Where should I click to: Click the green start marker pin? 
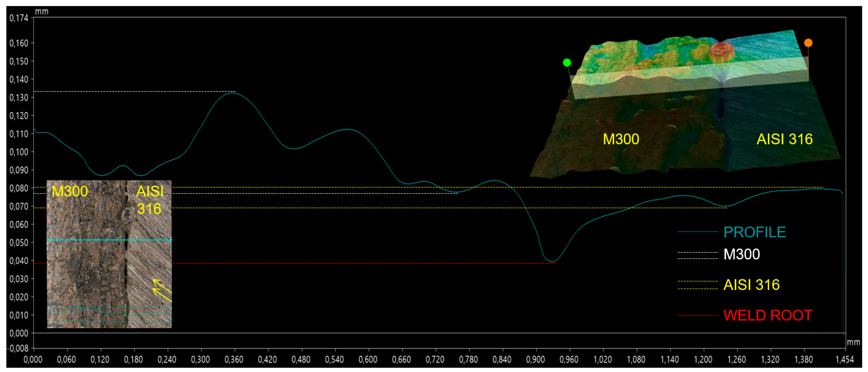(x=567, y=63)
